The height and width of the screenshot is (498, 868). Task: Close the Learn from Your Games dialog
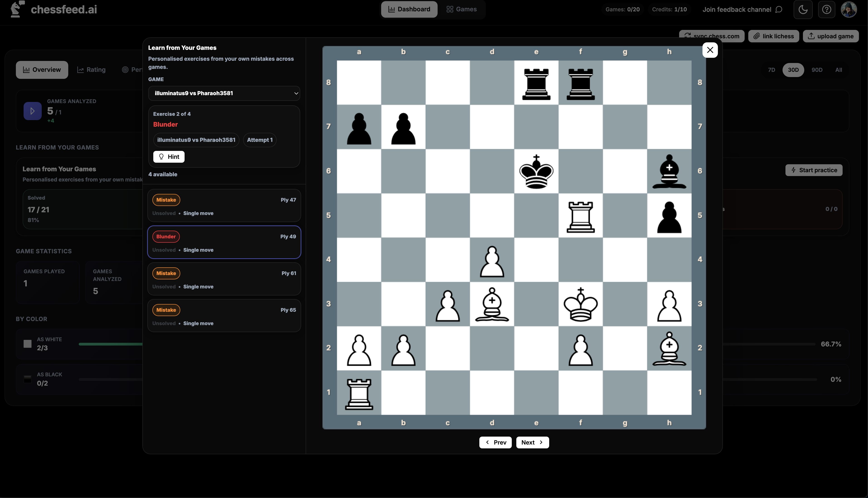coord(710,50)
